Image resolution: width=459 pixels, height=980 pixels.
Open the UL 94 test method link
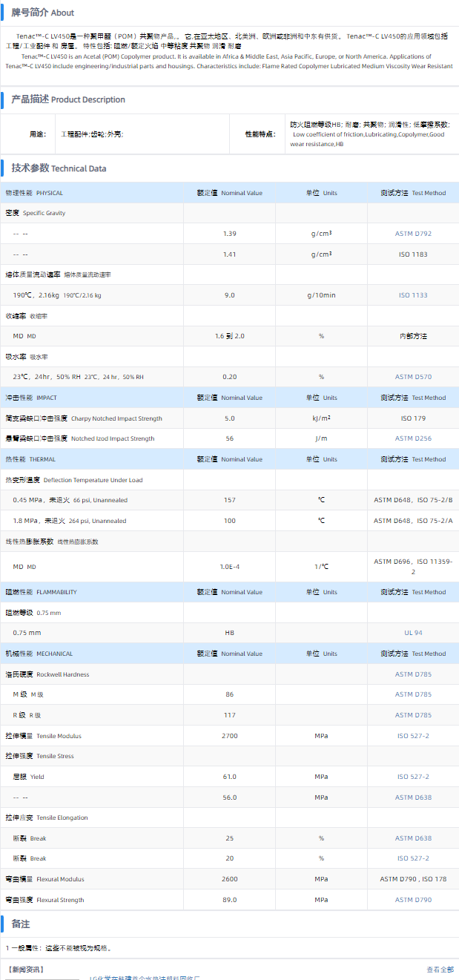coord(413,633)
